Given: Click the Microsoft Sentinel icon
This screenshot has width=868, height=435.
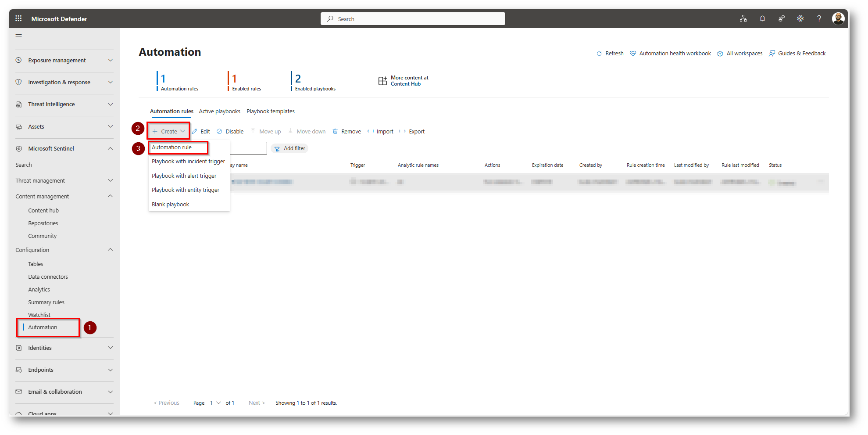Looking at the screenshot, I should 19,149.
